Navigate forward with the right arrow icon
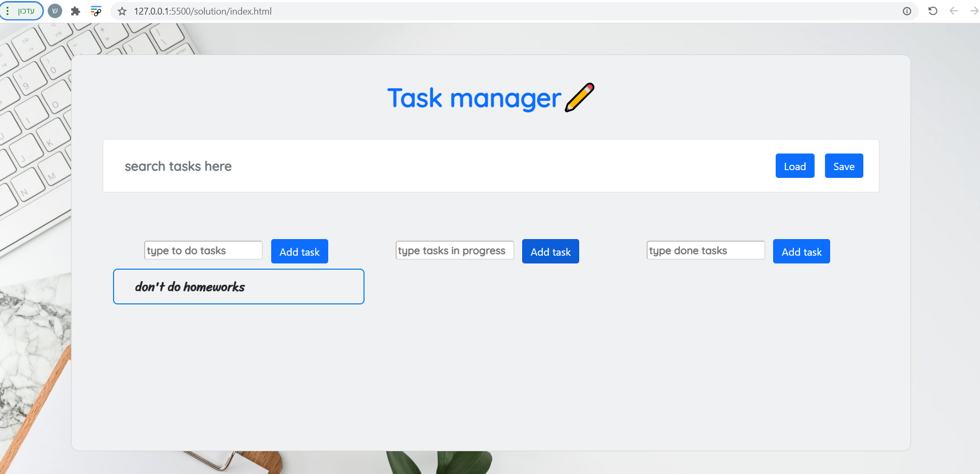 pyautogui.click(x=975, y=11)
